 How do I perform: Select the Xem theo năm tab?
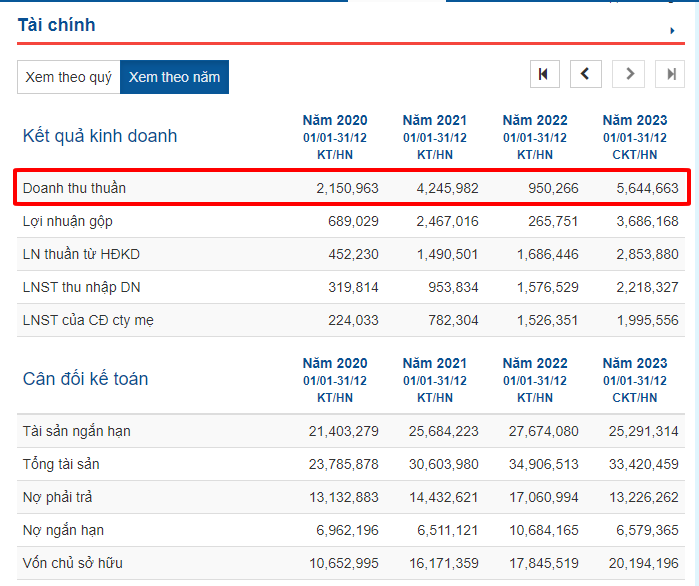174,77
